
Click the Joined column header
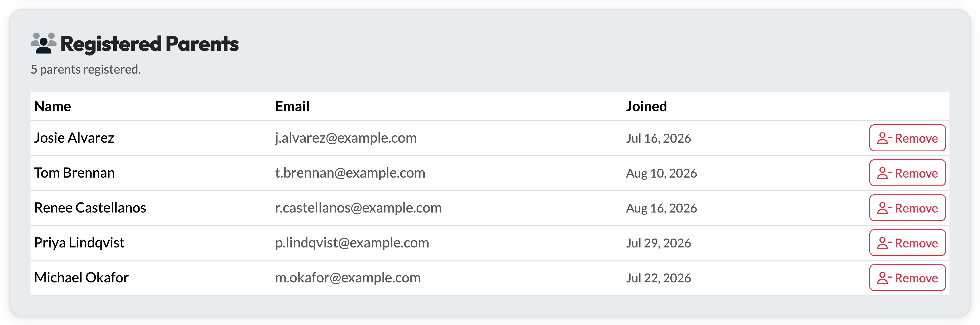646,106
